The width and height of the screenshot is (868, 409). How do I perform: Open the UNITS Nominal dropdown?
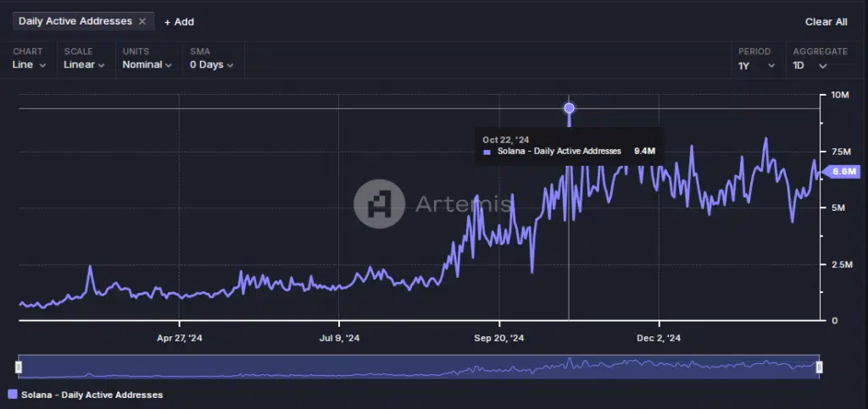coord(147,64)
